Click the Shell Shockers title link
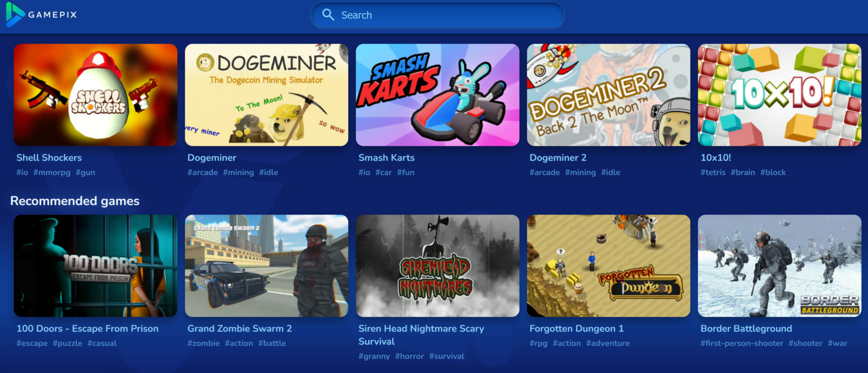Image resolution: width=868 pixels, height=373 pixels. (x=49, y=158)
